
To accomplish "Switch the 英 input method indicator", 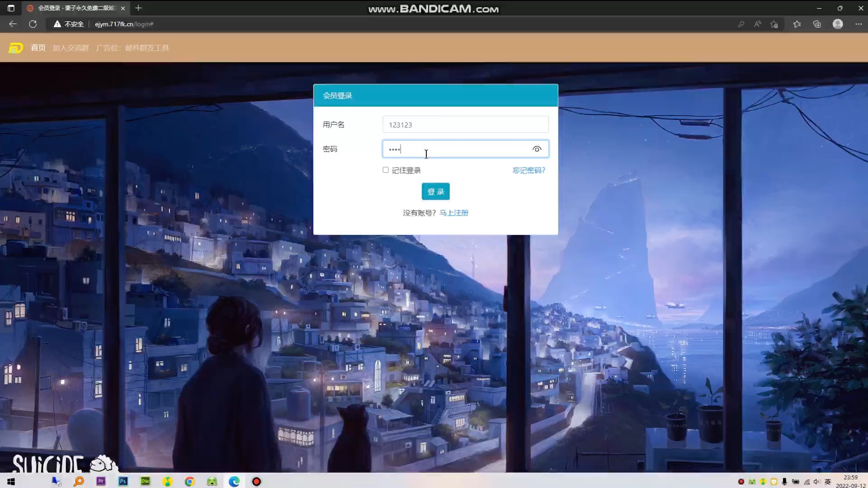I will pos(828,482).
